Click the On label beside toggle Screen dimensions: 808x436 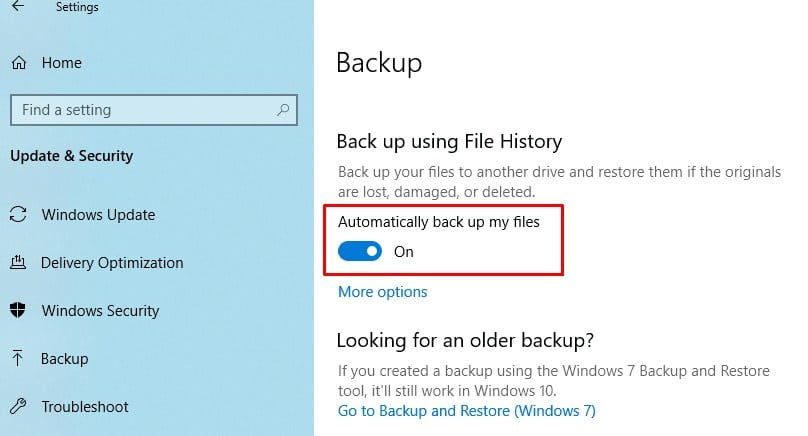(x=403, y=251)
